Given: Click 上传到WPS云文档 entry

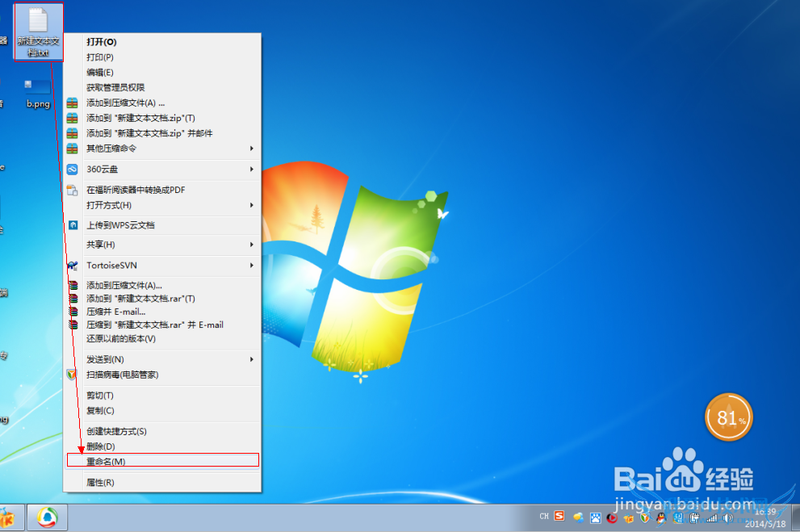Looking at the screenshot, I should click(x=162, y=225).
